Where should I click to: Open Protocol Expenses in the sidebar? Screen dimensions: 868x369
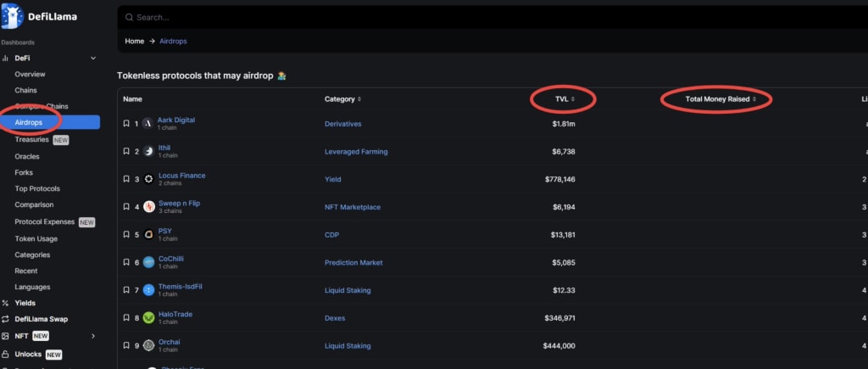coord(44,221)
